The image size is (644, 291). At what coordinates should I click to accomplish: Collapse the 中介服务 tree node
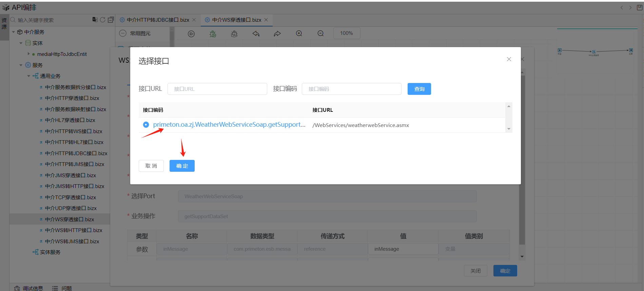(x=14, y=32)
